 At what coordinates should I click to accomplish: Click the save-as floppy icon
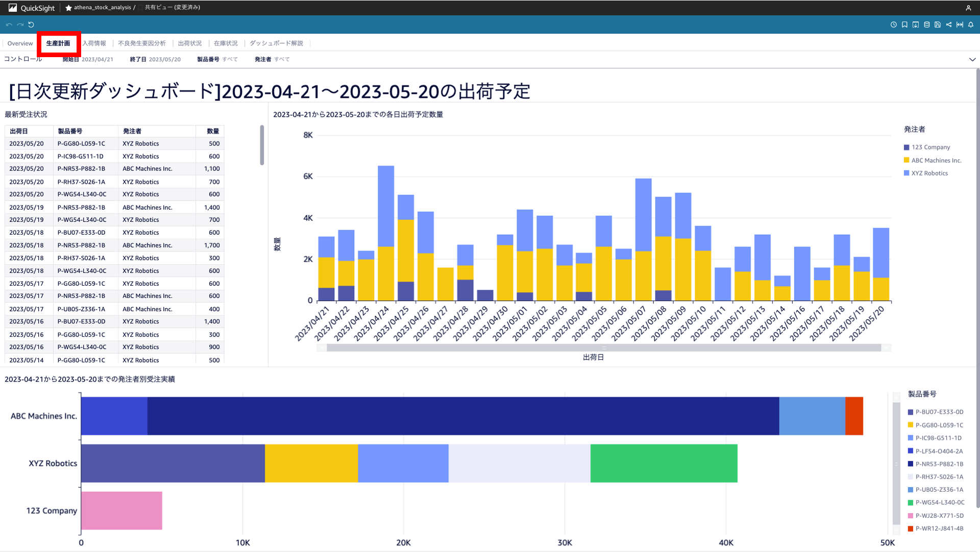pyautogui.click(x=938, y=24)
